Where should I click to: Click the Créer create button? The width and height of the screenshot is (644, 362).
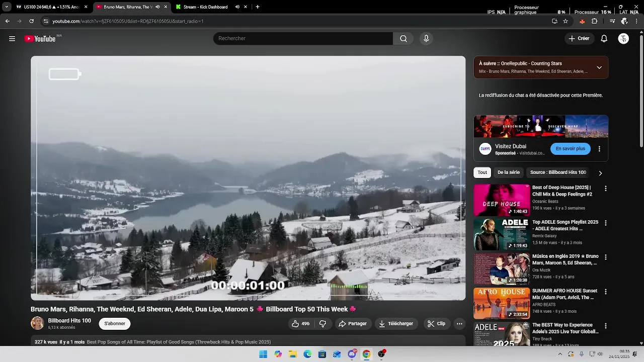tap(579, 39)
